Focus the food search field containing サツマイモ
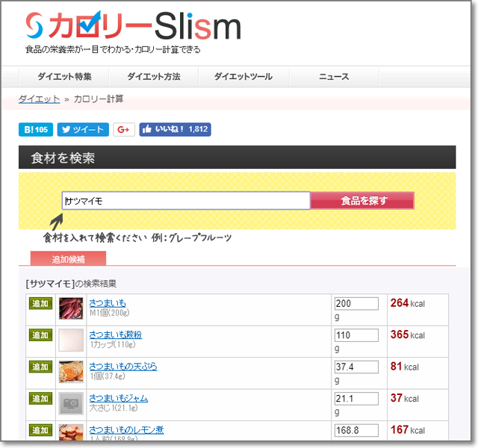 [186, 201]
